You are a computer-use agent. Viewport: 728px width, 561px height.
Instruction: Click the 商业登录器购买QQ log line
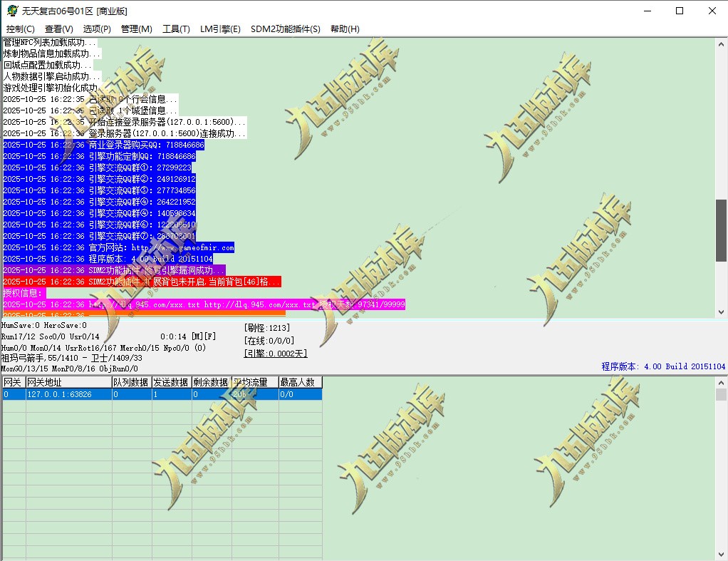[104, 145]
